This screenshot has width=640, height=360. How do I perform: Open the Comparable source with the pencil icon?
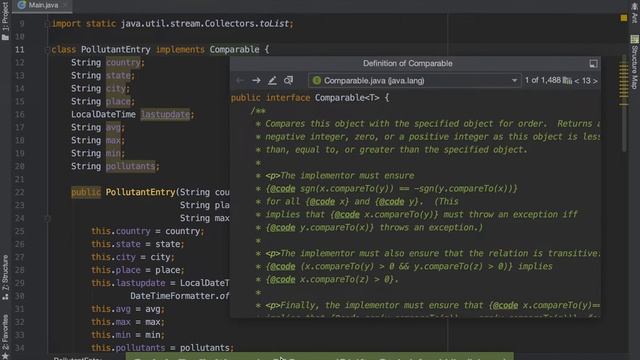(x=272, y=80)
